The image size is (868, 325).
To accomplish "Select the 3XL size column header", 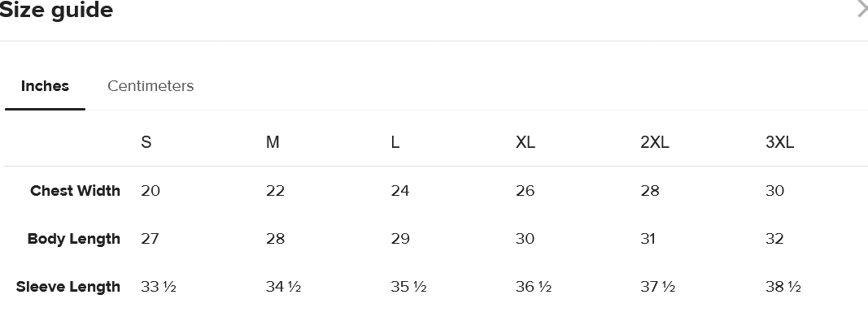I will pyautogui.click(x=779, y=142).
